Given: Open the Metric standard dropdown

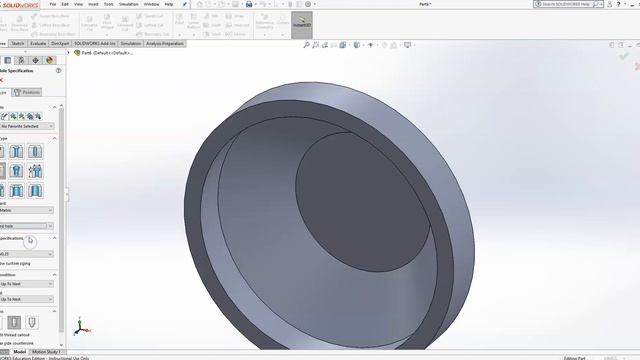Looking at the screenshot, I should point(27,210).
